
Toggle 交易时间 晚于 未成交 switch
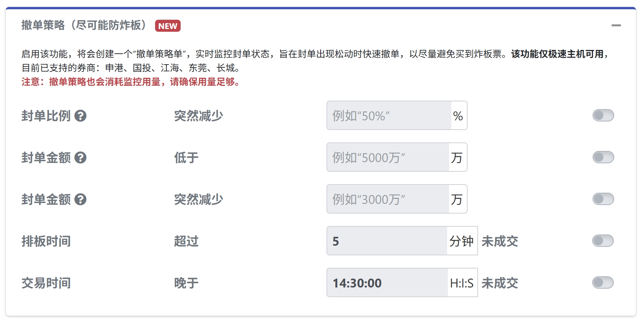pos(603,282)
